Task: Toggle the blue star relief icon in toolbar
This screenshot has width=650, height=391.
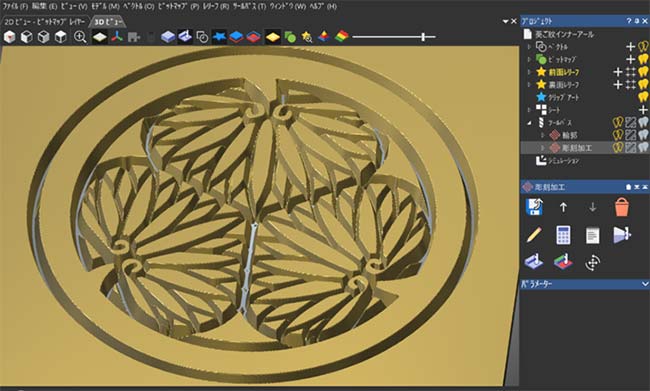Action: pos(219,37)
